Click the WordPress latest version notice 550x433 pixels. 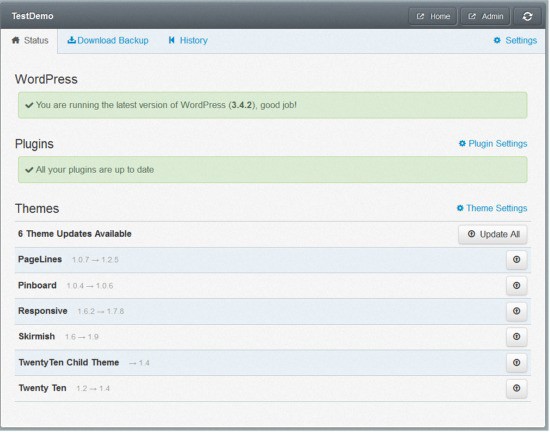point(273,105)
